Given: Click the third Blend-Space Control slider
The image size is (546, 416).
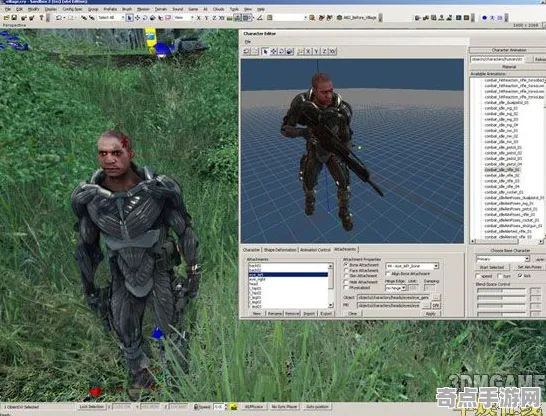Looking at the screenshot, I should [x=501, y=306].
